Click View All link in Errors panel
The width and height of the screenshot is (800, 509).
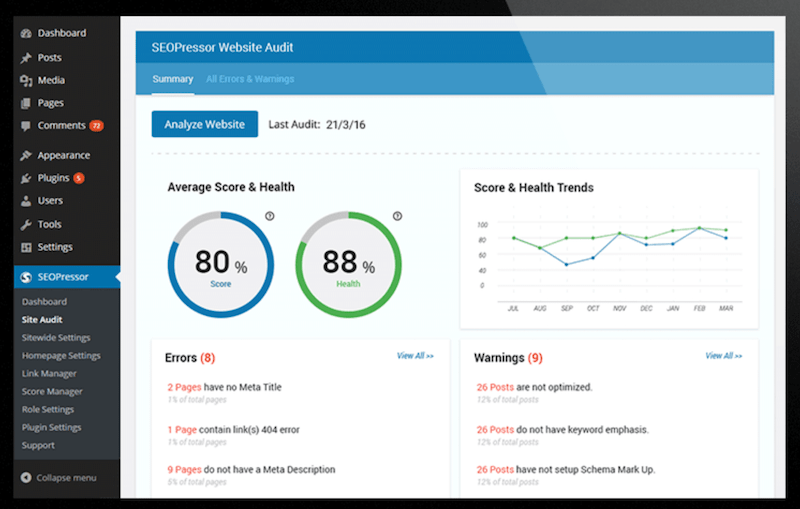click(415, 356)
